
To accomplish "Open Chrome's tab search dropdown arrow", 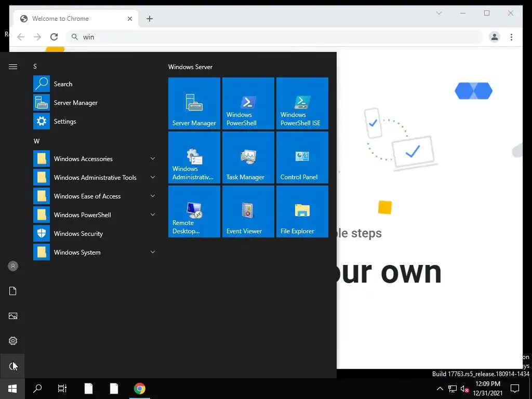I will point(438,13).
